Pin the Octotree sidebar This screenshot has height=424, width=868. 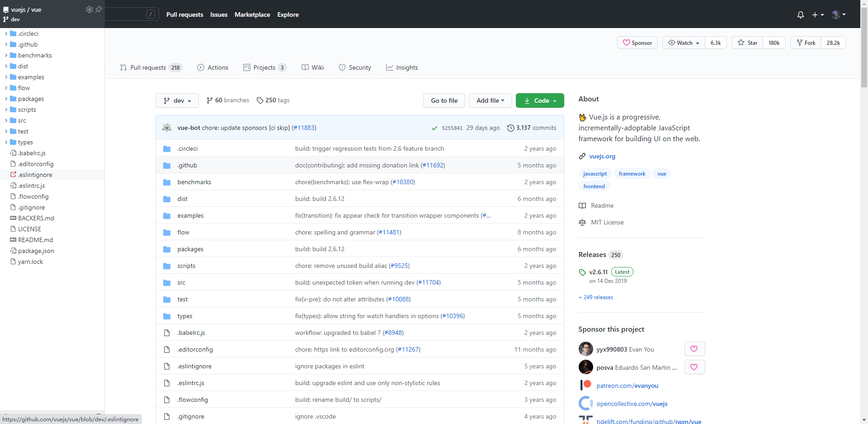(99, 9)
